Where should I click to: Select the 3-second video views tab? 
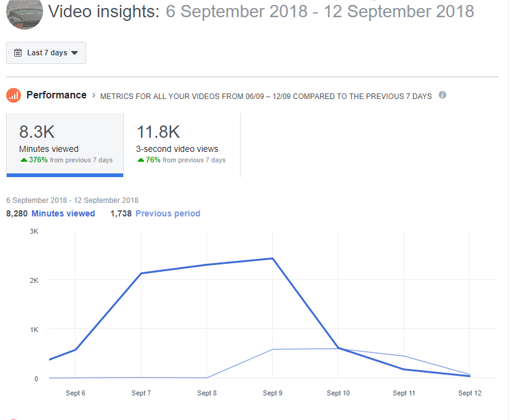pos(182,145)
